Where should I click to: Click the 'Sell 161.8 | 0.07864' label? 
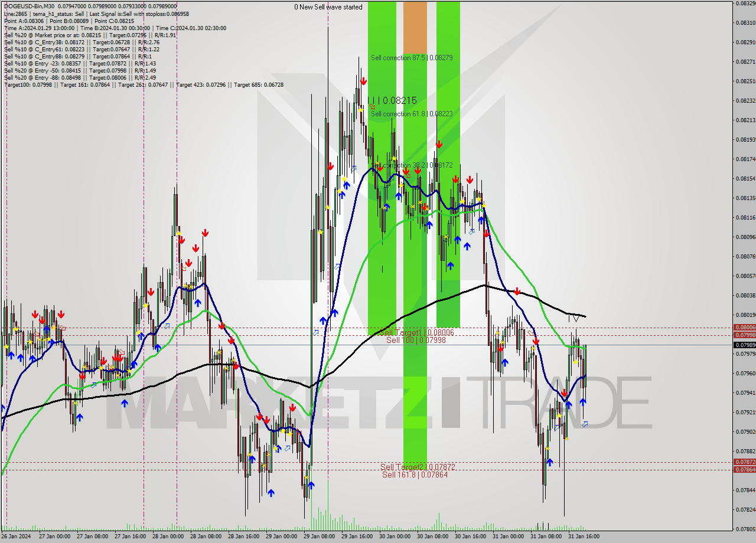(x=415, y=475)
